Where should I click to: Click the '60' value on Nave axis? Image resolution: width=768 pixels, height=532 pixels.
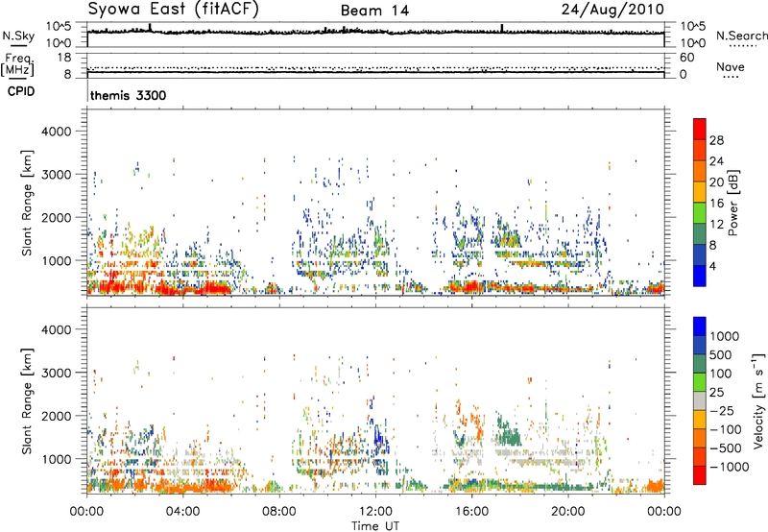point(686,58)
